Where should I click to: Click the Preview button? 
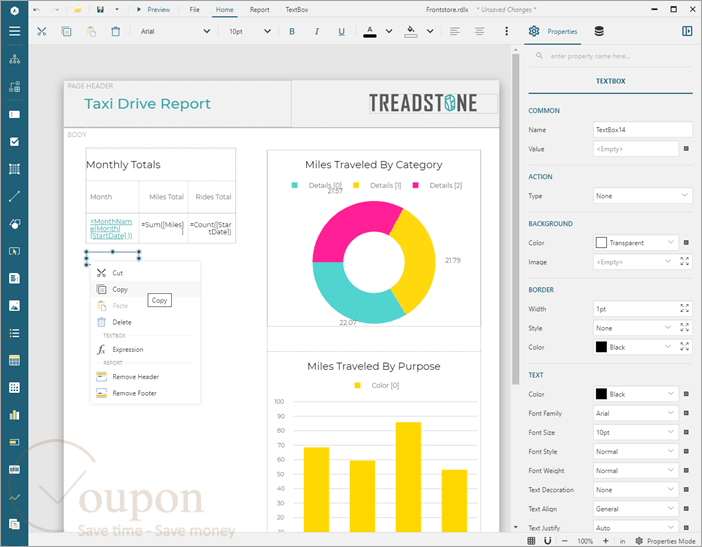click(154, 9)
